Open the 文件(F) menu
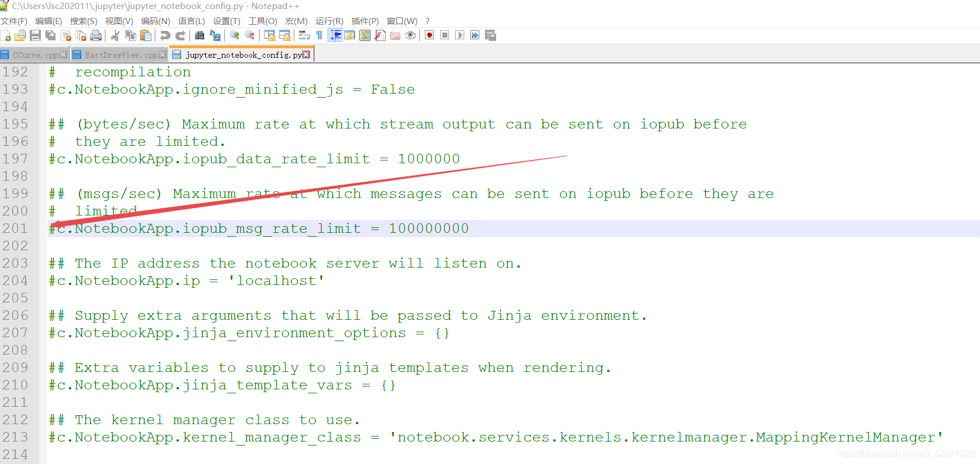Screen dimensions: 980x464 [14, 21]
